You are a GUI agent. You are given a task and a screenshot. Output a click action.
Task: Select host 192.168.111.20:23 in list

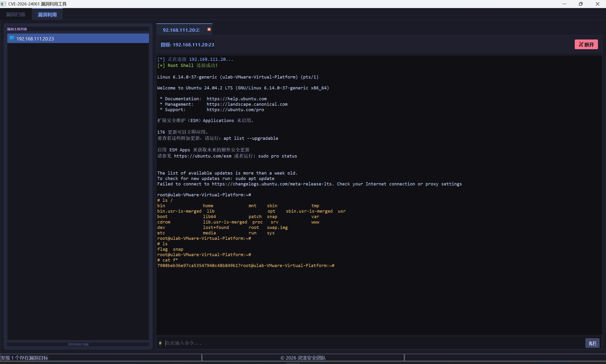click(78, 39)
